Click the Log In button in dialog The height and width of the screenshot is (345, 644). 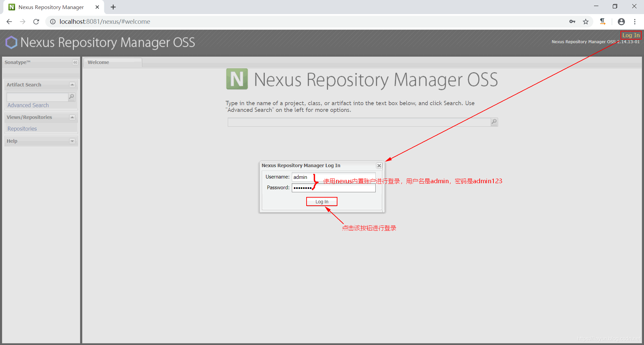coord(322,202)
